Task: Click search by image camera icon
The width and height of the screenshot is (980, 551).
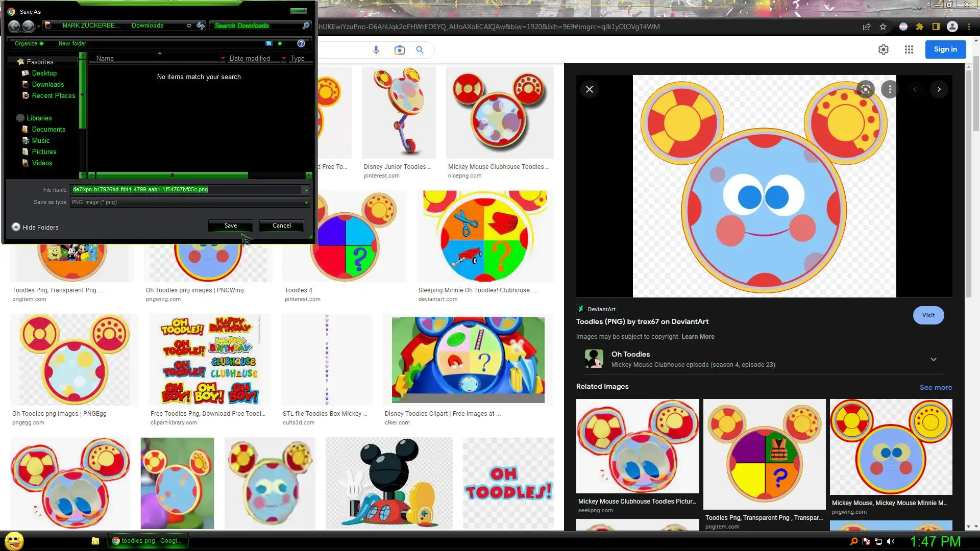Action: coord(399,49)
